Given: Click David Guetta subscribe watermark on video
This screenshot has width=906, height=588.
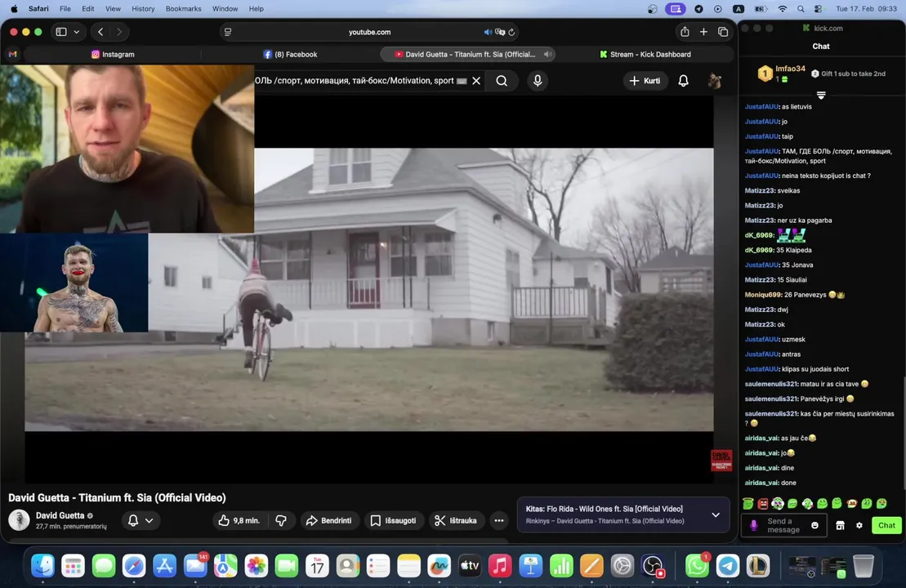Looking at the screenshot, I should click(x=721, y=461).
